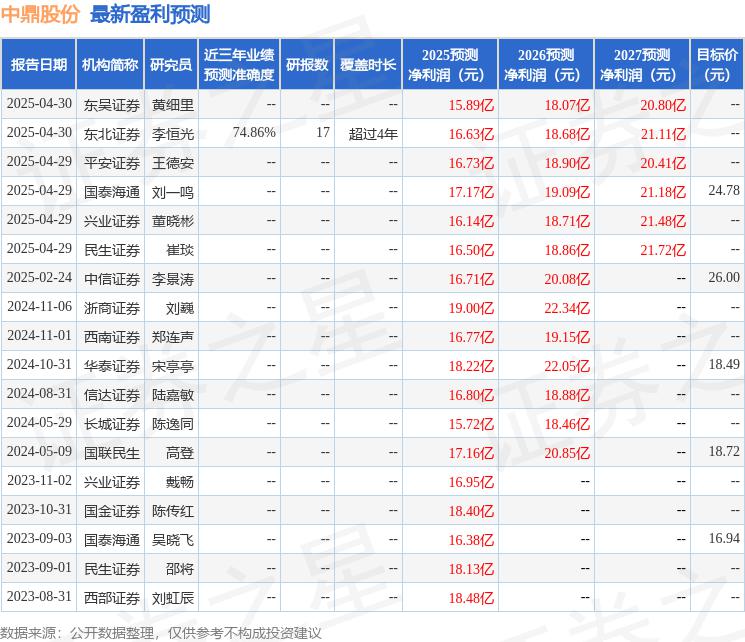The width and height of the screenshot is (745, 642).
Task: Click 21.11亿 in 2027 column
Action: pos(663,134)
